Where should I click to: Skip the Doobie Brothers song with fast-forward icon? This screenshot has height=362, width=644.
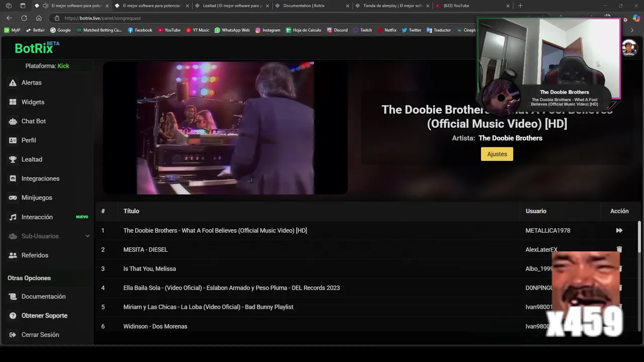[619, 230]
